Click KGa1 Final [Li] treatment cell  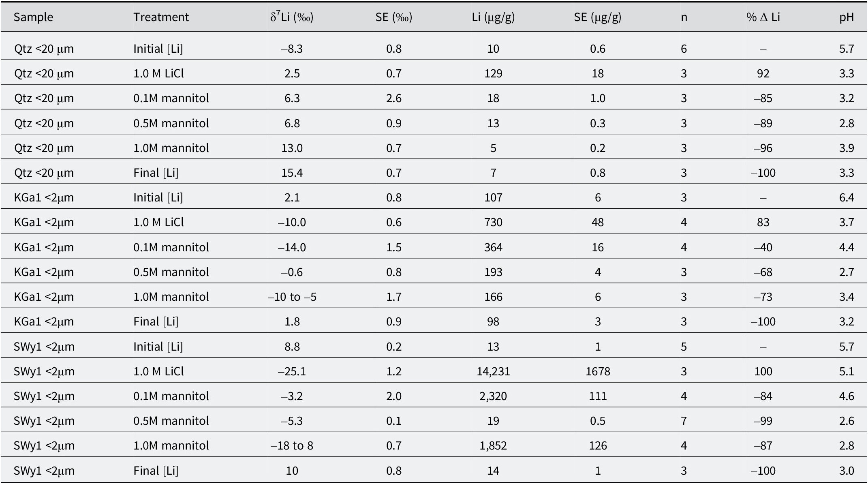(156, 321)
